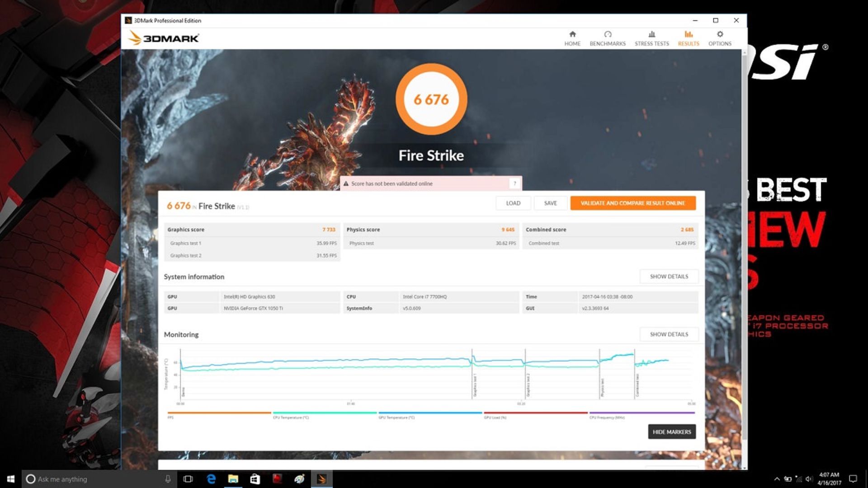Click the Load button
This screenshot has width=868, height=488.
point(513,203)
